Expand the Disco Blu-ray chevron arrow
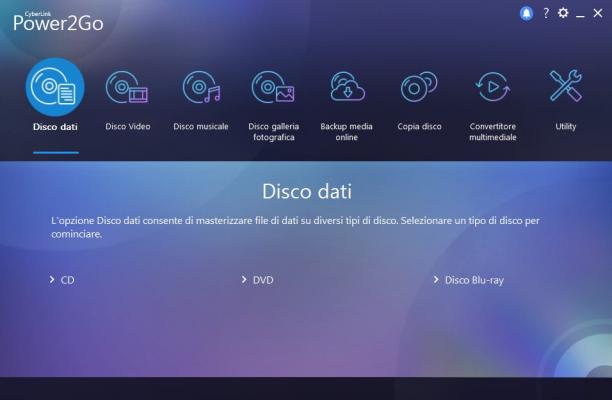 pyautogui.click(x=436, y=279)
